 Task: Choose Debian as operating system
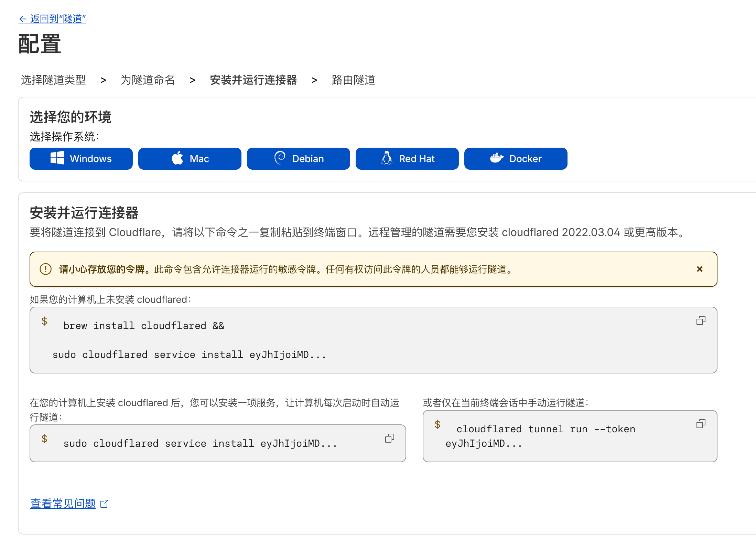click(299, 159)
